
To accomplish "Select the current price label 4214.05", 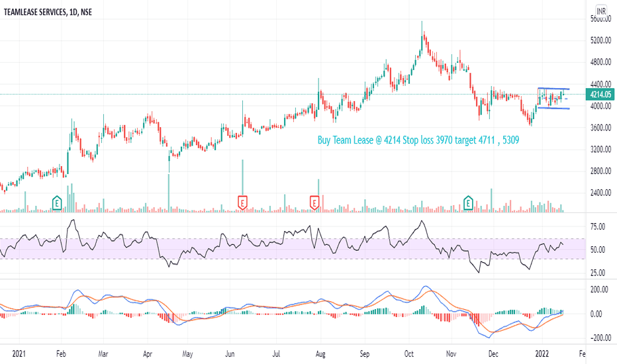I will pyautogui.click(x=600, y=95).
